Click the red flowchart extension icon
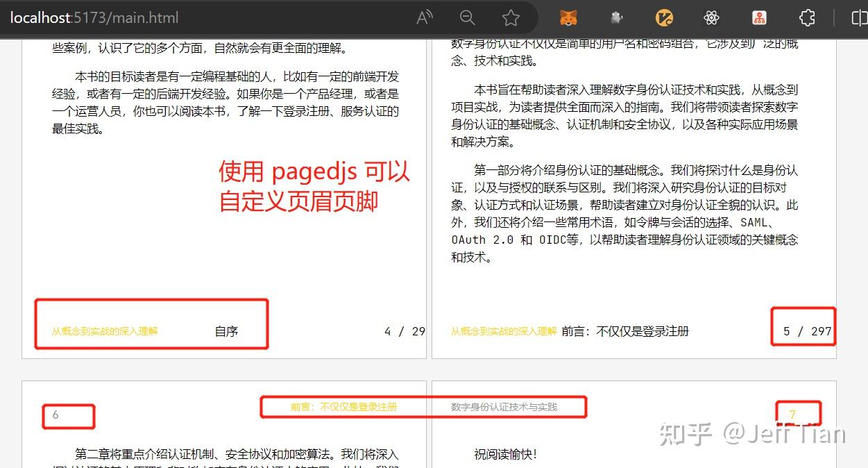 (758, 18)
